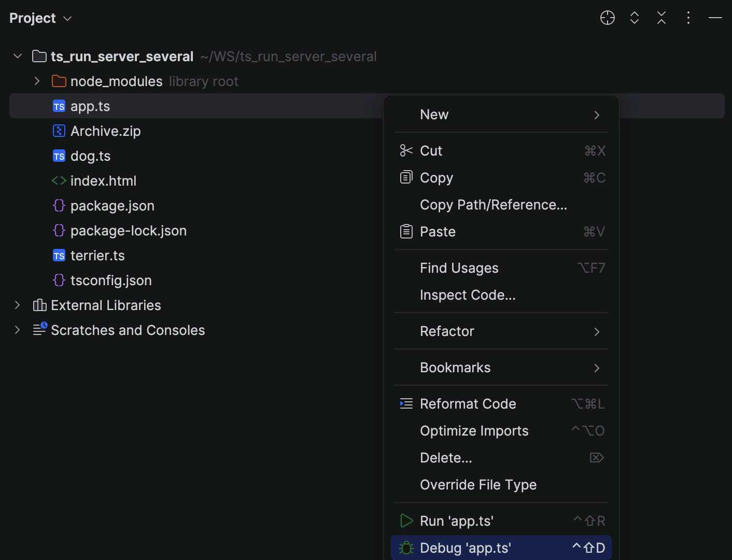Select terrier.ts in the project tree
This screenshot has height=560, width=732.
(97, 255)
